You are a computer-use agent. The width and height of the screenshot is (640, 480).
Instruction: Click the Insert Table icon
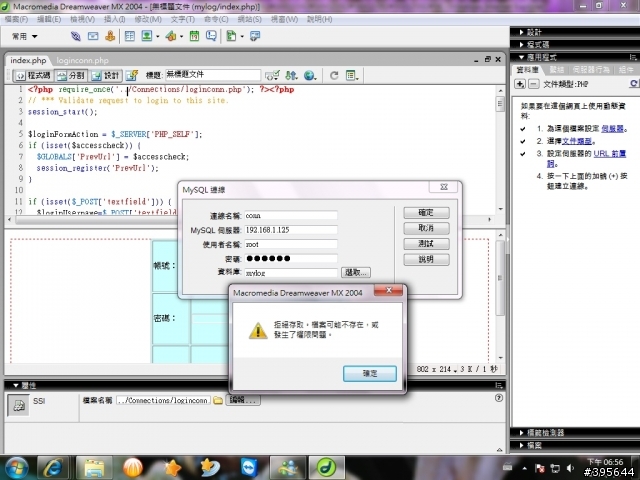tap(130, 36)
